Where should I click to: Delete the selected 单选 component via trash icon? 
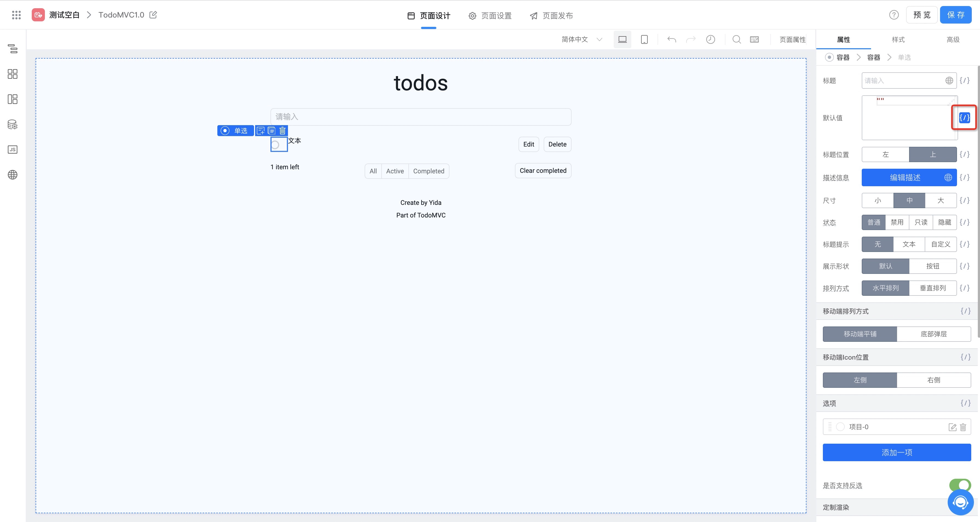[282, 131]
